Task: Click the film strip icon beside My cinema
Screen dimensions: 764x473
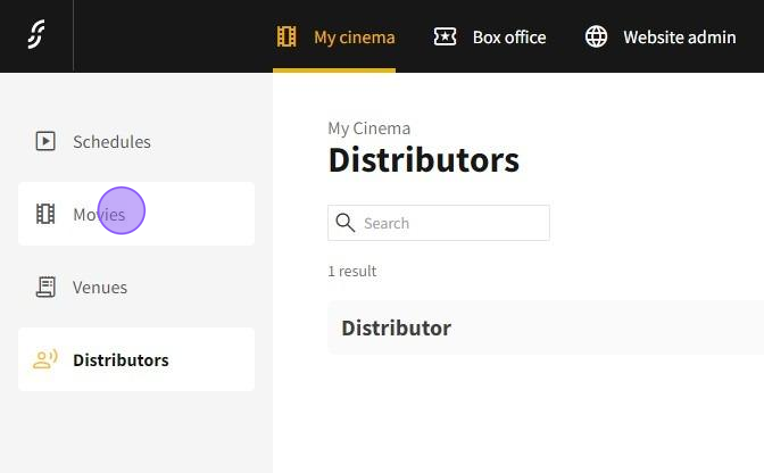Action: point(287,37)
